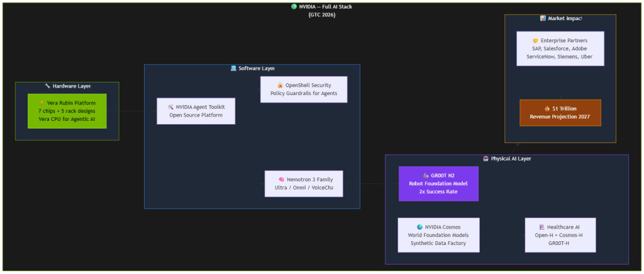Click the Vera Rubin Platform node
Screen dimensions: 644x274
click(67, 111)
